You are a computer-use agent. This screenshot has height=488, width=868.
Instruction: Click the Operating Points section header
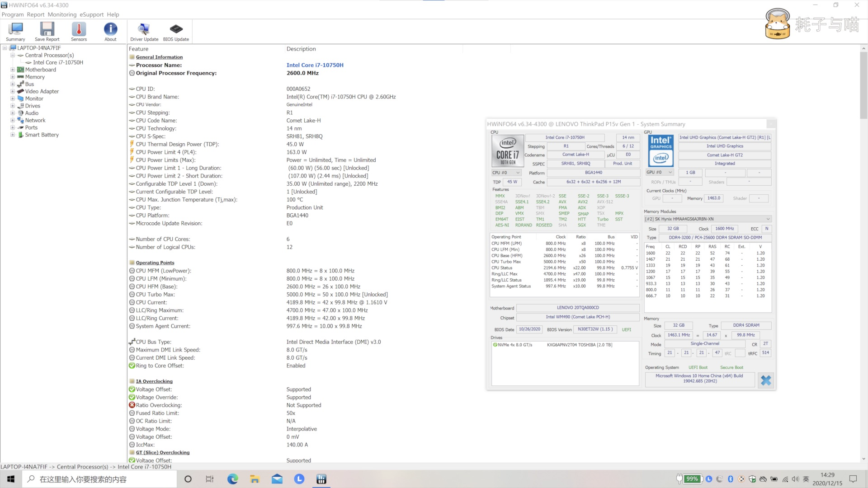[155, 263]
